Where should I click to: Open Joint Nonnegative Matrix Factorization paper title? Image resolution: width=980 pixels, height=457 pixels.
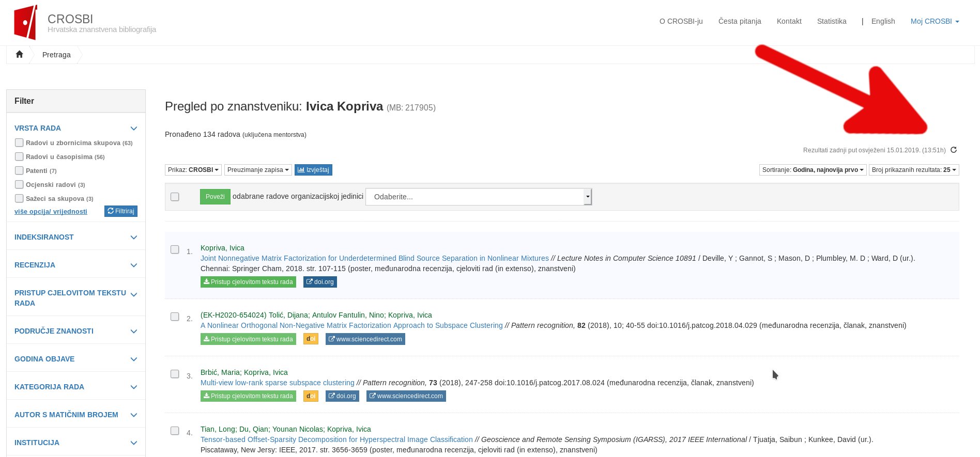pos(375,258)
